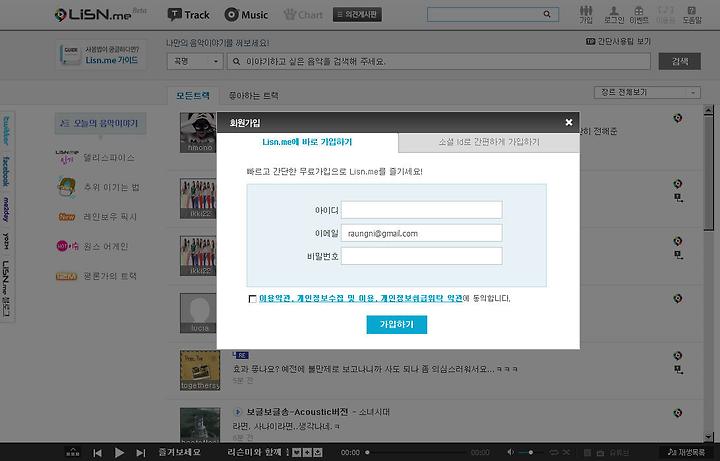720x461 pixels.
Task: Open the 의견게시판 board
Action: (357, 15)
